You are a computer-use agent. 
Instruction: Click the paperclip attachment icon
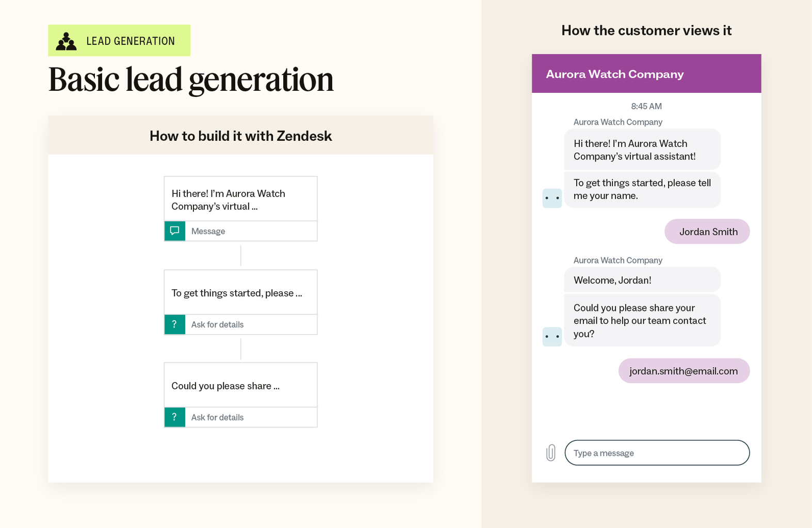tap(550, 453)
